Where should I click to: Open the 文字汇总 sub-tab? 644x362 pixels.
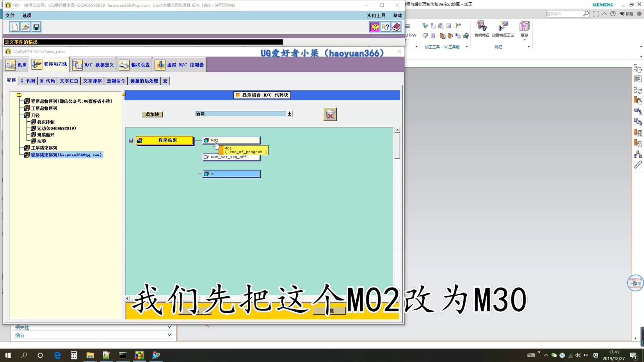69,81
